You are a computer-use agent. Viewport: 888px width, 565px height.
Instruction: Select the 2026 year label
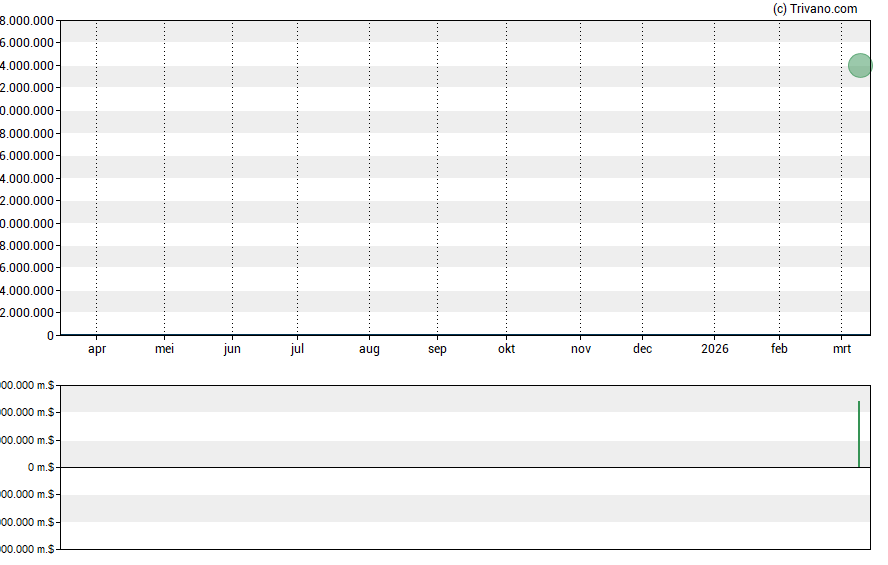tap(715, 349)
